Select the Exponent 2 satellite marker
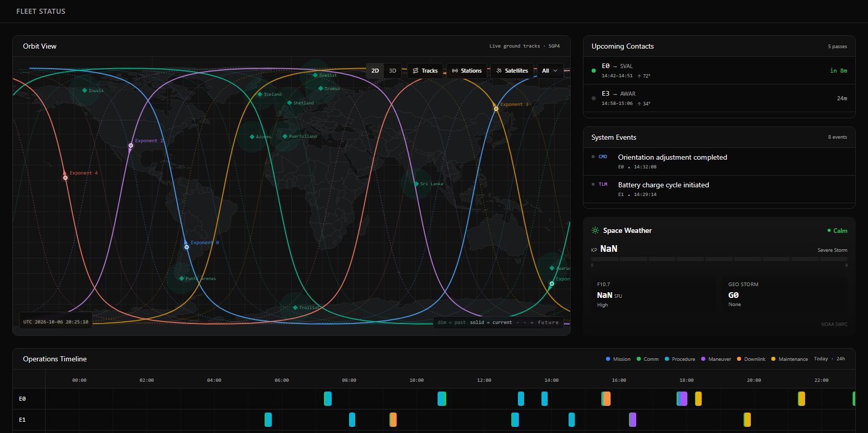 pyautogui.click(x=131, y=145)
